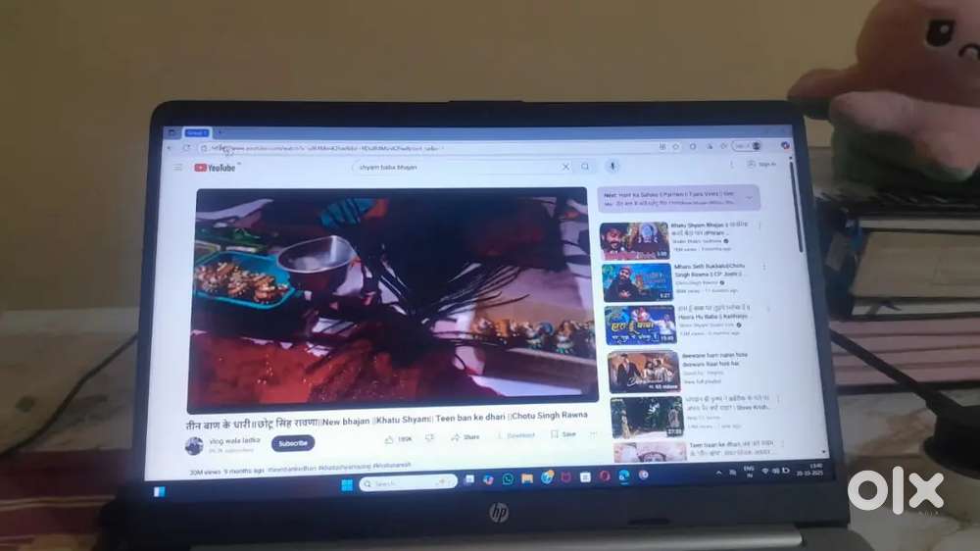
Task: Open Windows Start menu
Action: coord(347,485)
